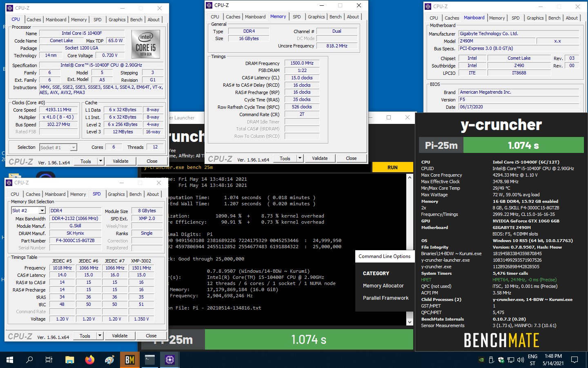Image resolution: width=588 pixels, height=368 pixels.
Task: Open Firefox from the taskbar
Action: click(90, 360)
